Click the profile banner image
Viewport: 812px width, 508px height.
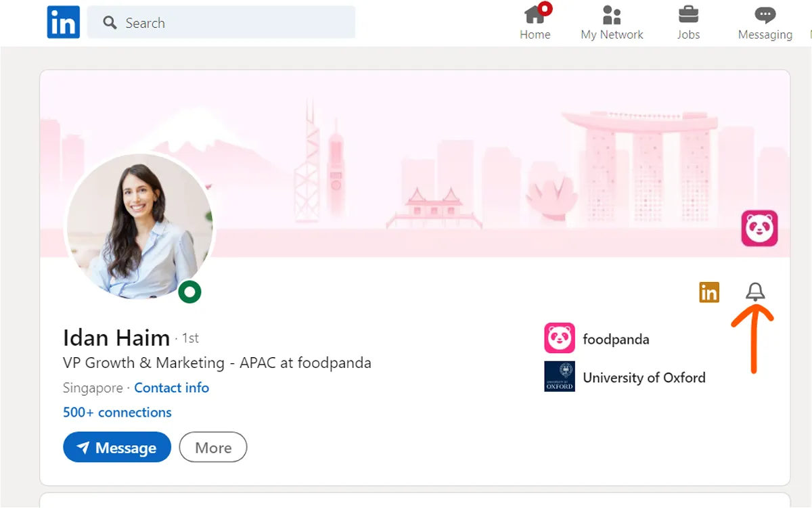pyautogui.click(x=415, y=164)
